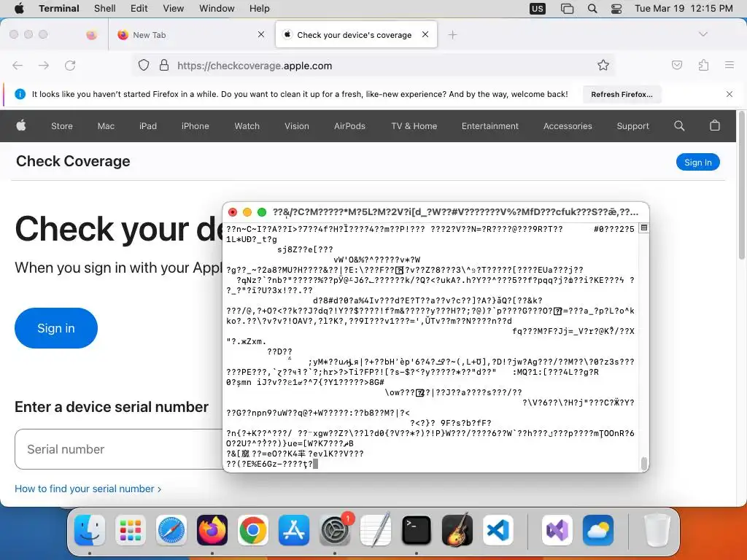Open the Window menu
This screenshot has width=747, height=560.
(217, 8)
